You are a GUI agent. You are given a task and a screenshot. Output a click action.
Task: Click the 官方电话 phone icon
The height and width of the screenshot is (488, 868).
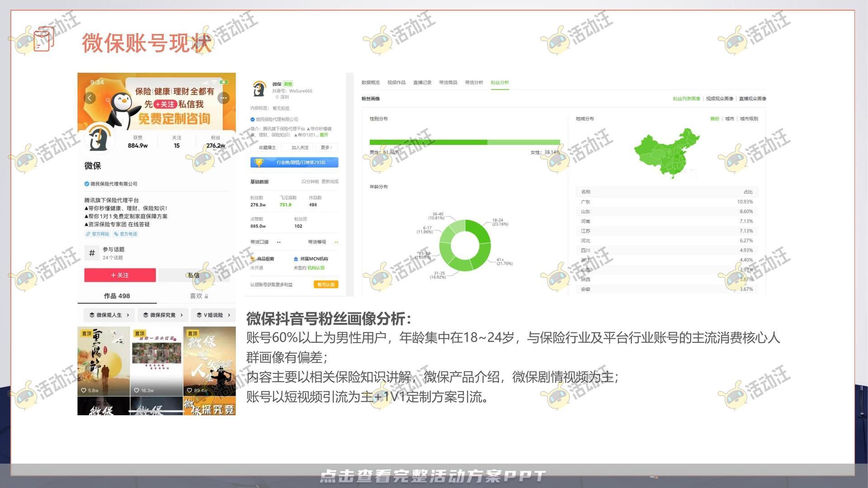pyautogui.click(x=116, y=234)
